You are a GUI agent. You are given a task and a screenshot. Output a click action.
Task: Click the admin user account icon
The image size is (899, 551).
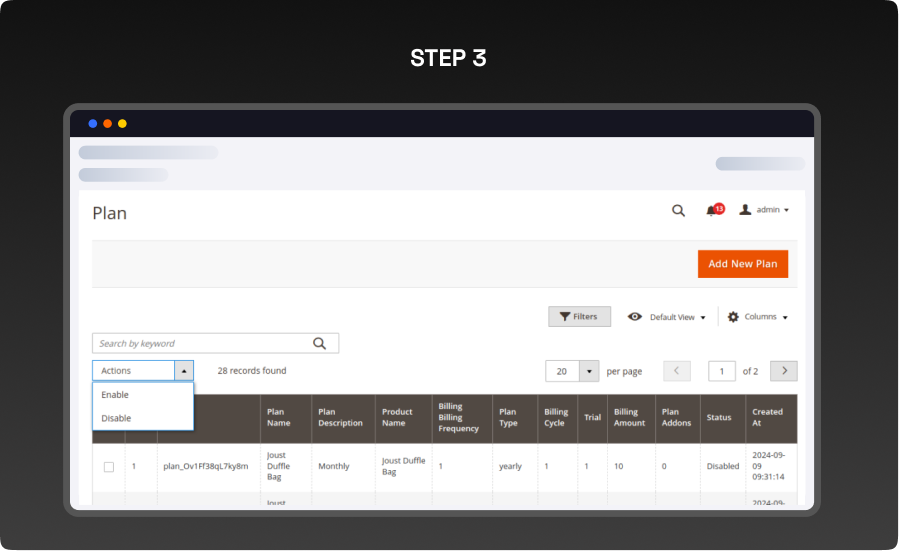[745, 210]
